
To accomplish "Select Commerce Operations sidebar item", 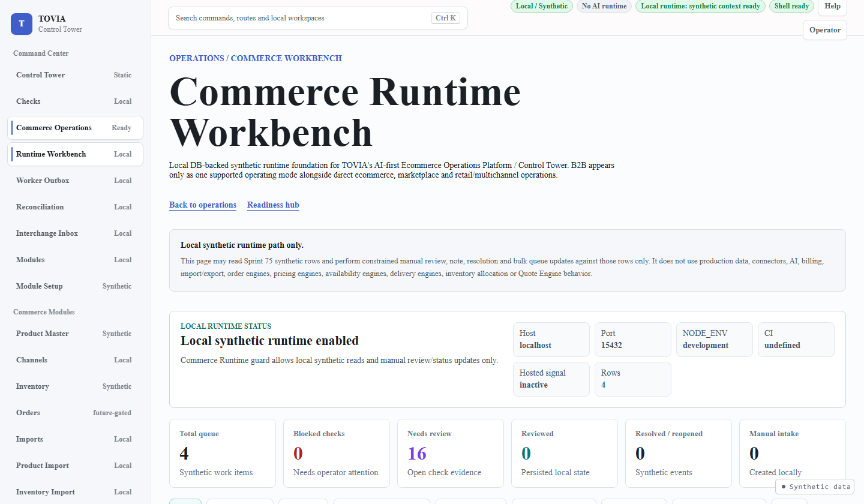I will click(x=75, y=128).
